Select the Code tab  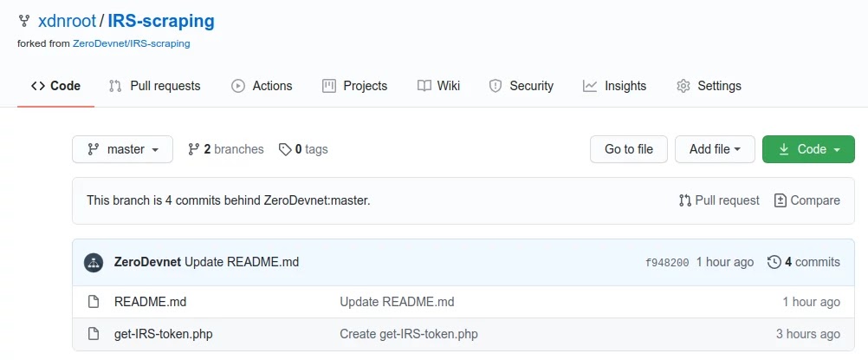coord(56,86)
